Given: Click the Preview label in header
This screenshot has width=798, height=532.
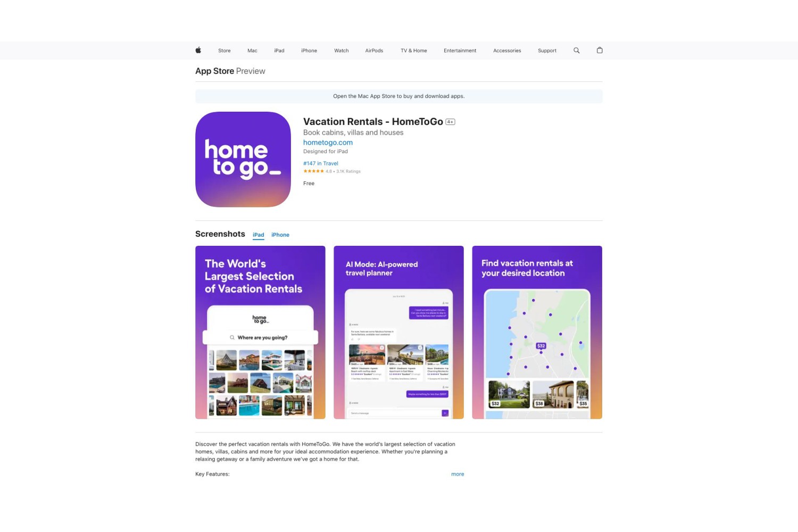Looking at the screenshot, I should pos(251,71).
